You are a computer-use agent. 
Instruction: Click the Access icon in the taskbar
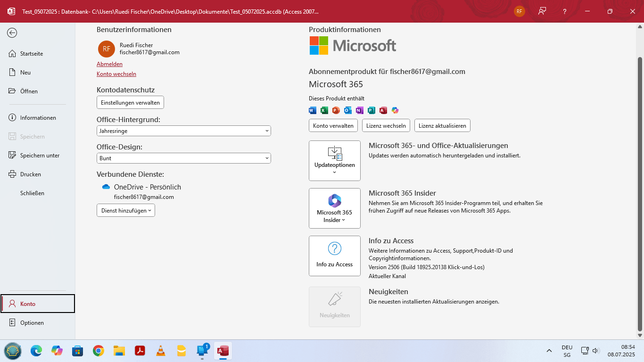point(223,351)
